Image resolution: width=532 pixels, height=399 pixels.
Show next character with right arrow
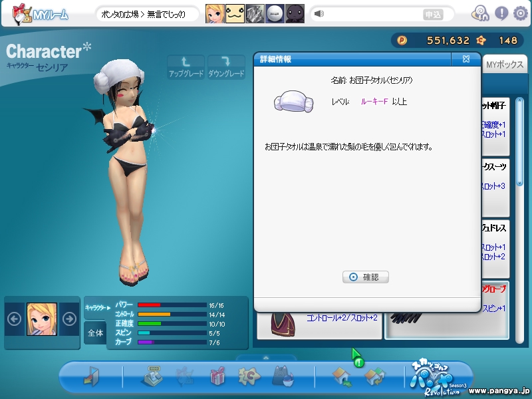[69, 319]
